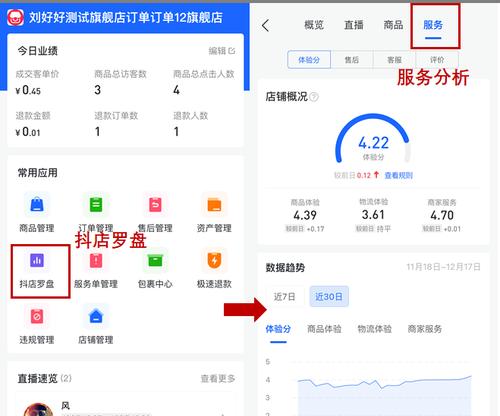Viewport: 500px width, 416px height.
Task: Open 包裹中心 green box icon
Action: pyautogui.click(x=155, y=260)
